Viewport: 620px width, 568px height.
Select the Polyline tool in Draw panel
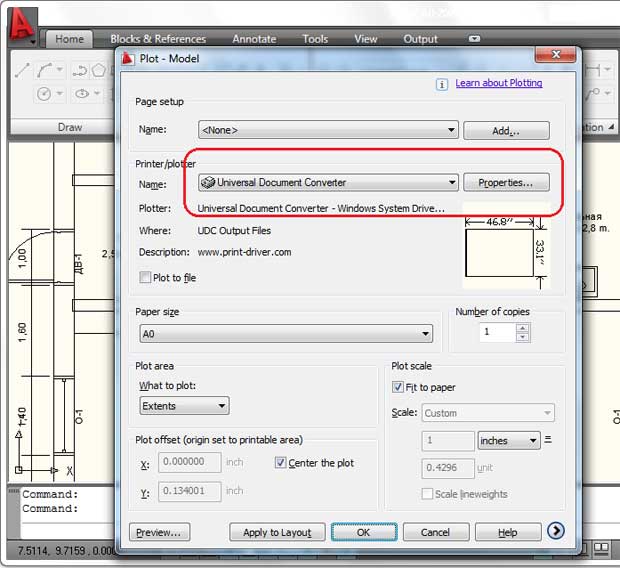pyautogui.click(x=80, y=71)
